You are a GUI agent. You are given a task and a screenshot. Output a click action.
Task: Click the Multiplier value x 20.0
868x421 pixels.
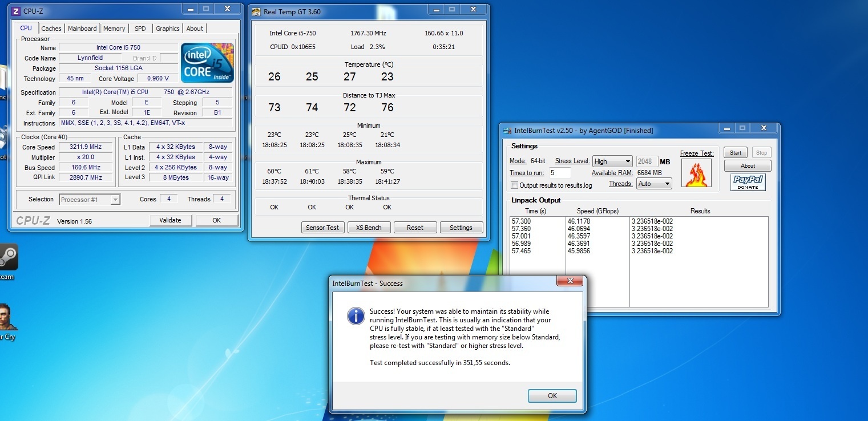(86, 157)
